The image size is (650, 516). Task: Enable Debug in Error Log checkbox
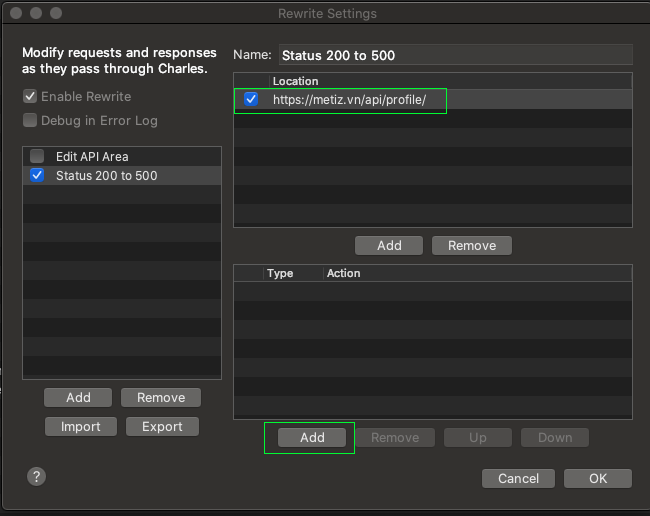point(30,120)
